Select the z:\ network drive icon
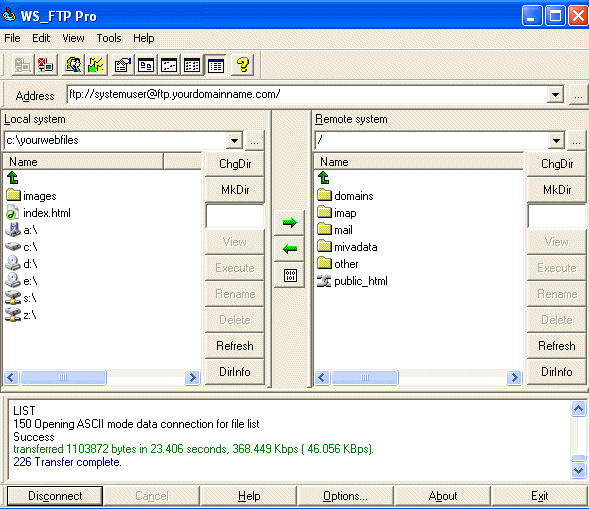This screenshot has height=509, width=589. (13, 315)
